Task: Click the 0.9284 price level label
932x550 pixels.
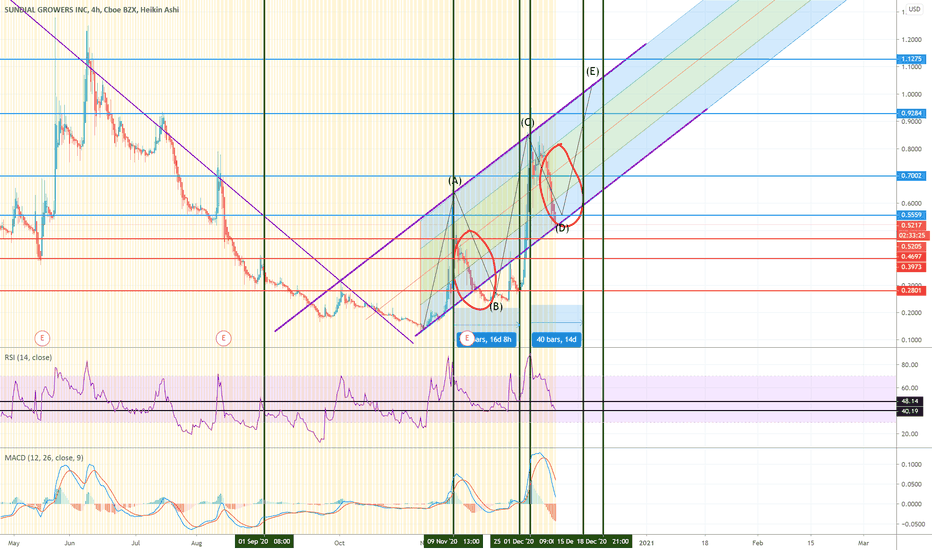Action: coord(912,113)
